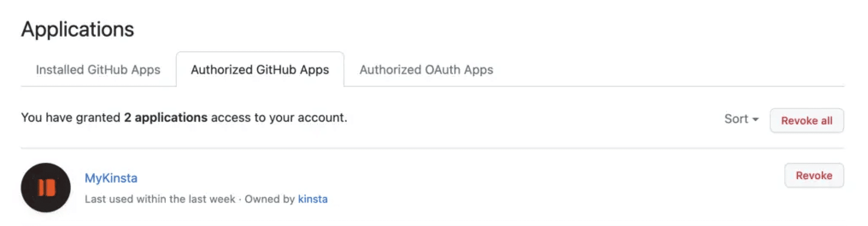This screenshot has height=226, width=868.
Task: Click the red "Revoke all" label text
Action: tap(806, 121)
